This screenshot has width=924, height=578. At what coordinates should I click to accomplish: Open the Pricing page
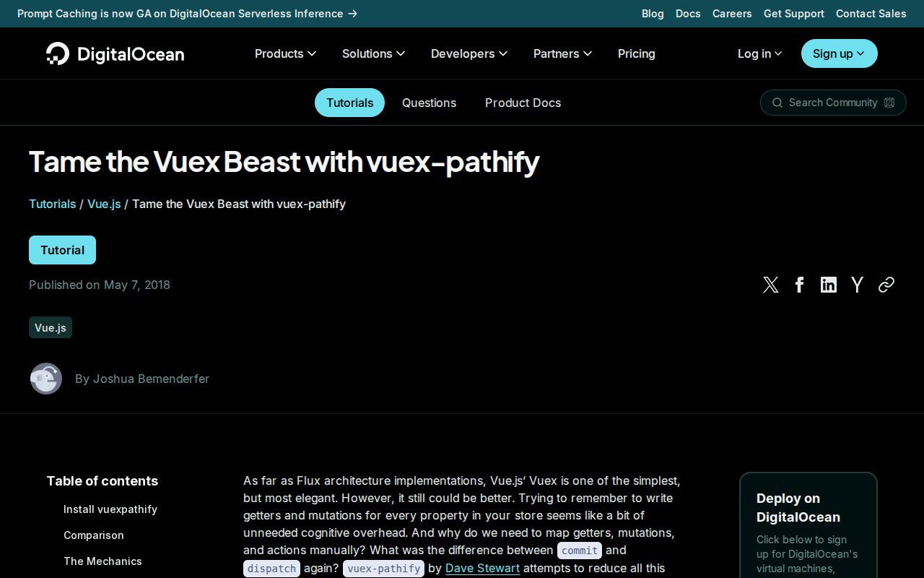[637, 53]
